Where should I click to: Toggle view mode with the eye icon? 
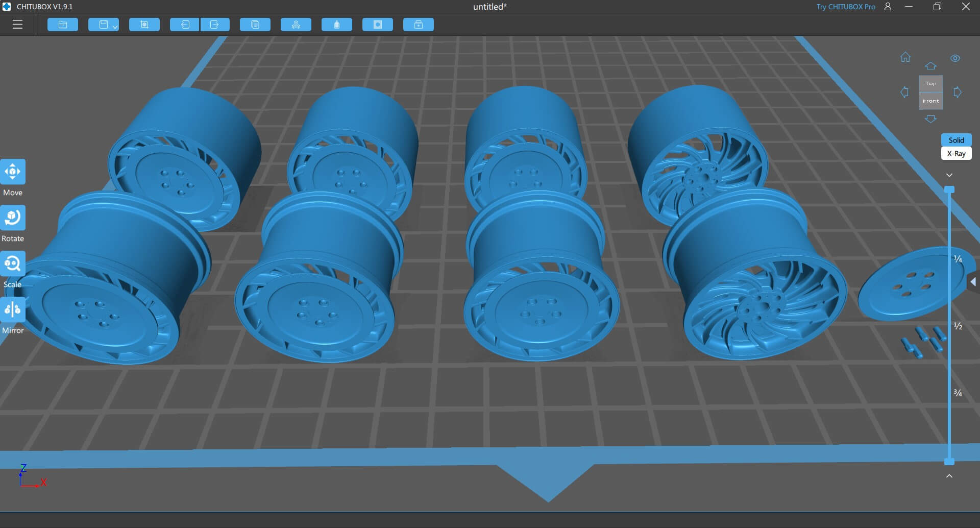pos(955,58)
